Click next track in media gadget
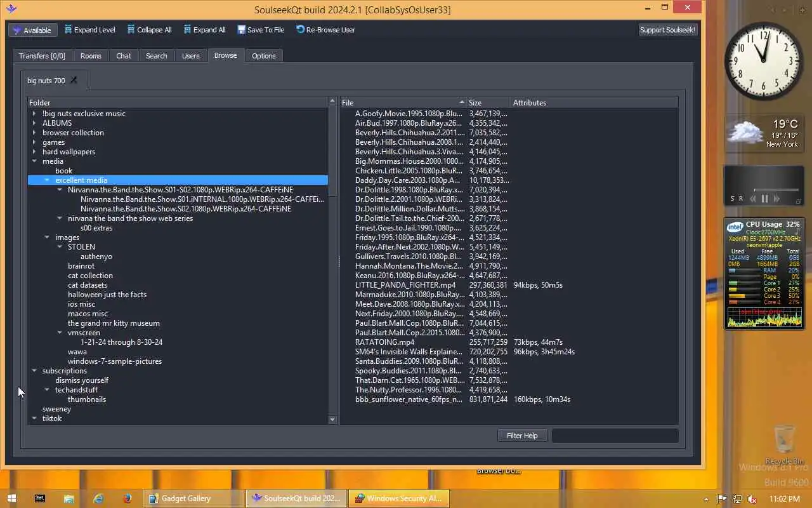The width and height of the screenshot is (812, 508). click(x=776, y=199)
